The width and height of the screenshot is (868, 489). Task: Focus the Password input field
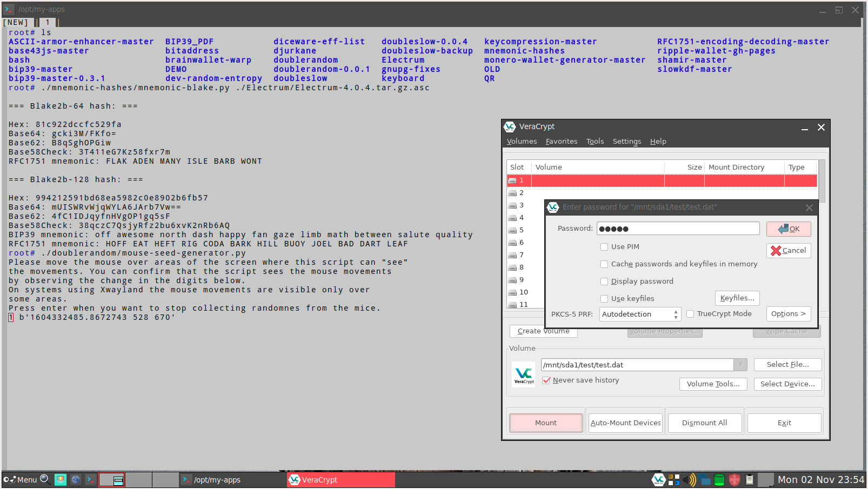pyautogui.click(x=678, y=229)
